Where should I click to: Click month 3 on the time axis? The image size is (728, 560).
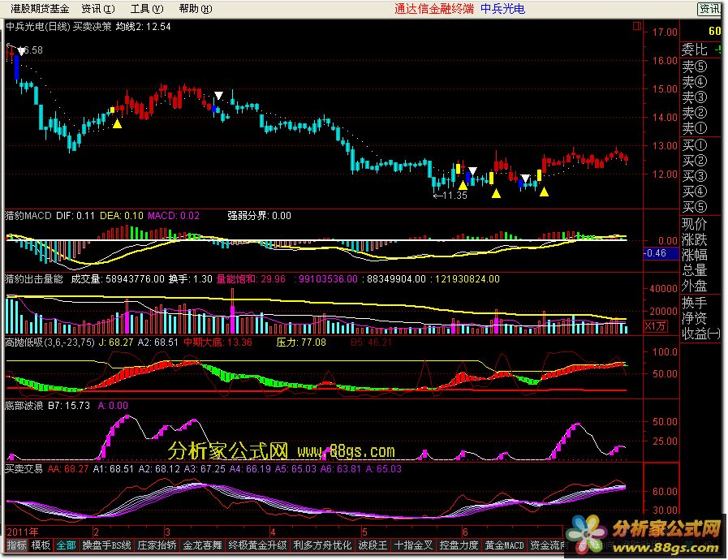pyautogui.click(x=167, y=532)
